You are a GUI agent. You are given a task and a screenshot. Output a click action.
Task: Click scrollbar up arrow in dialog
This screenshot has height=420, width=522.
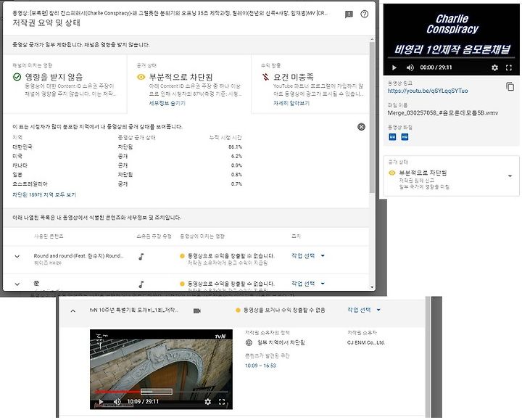(x=372, y=40)
